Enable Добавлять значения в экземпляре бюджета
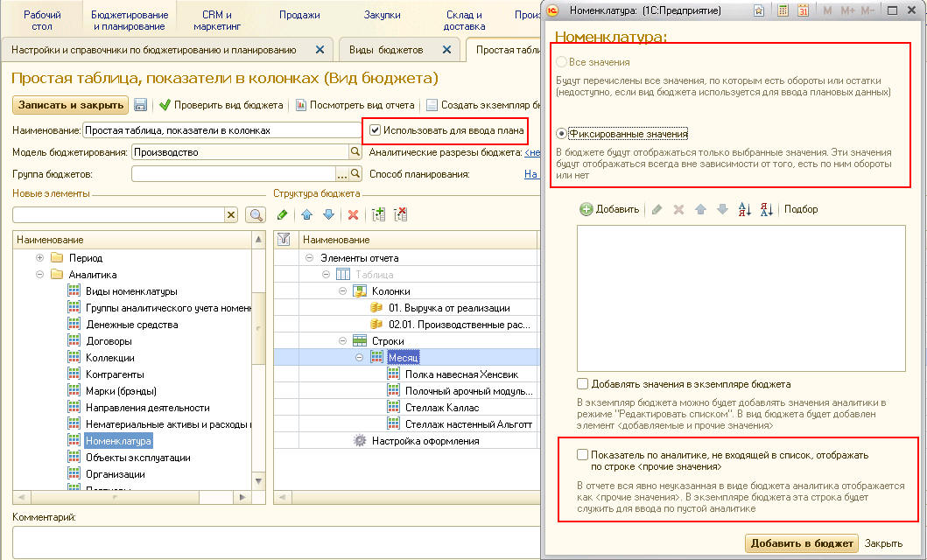This screenshot has height=560, width=927. pos(582,384)
